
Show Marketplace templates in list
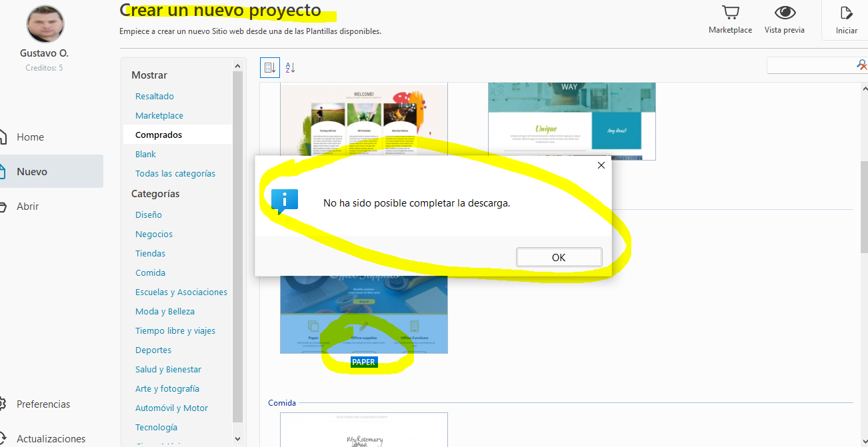pyautogui.click(x=159, y=115)
